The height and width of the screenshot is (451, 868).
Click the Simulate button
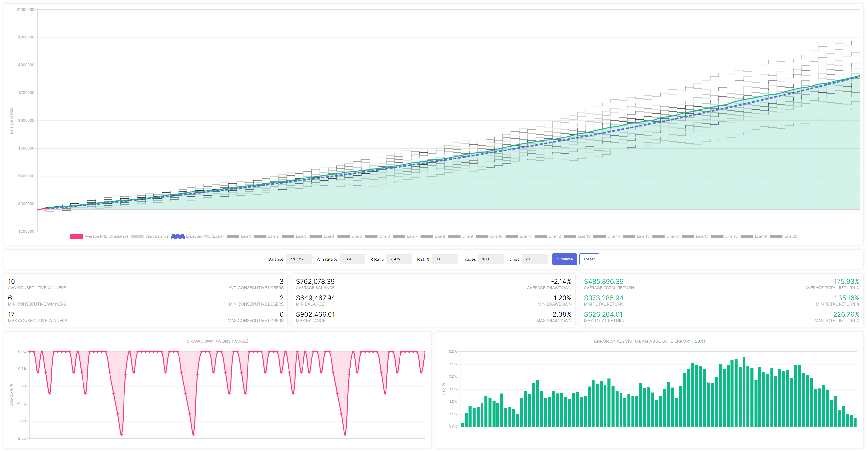coord(565,259)
